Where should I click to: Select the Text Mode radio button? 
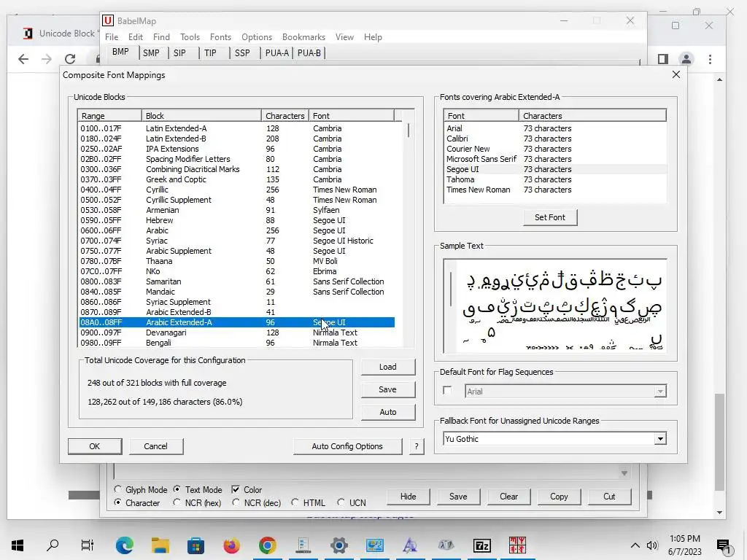click(177, 489)
